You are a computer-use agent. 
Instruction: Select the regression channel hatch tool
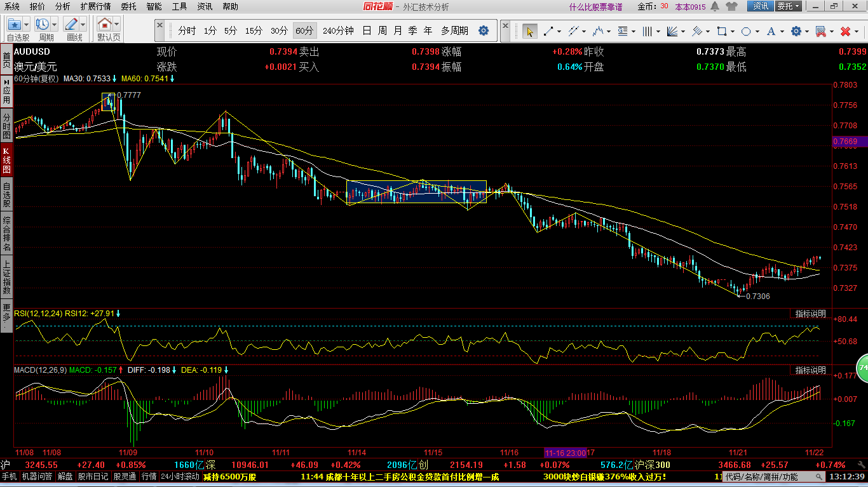pos(698,31)
